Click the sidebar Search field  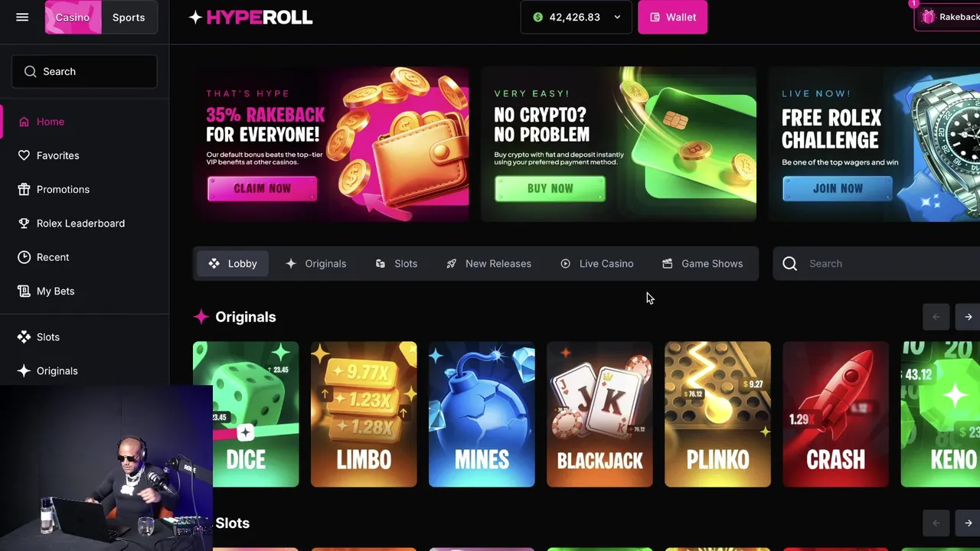(84, 71)
